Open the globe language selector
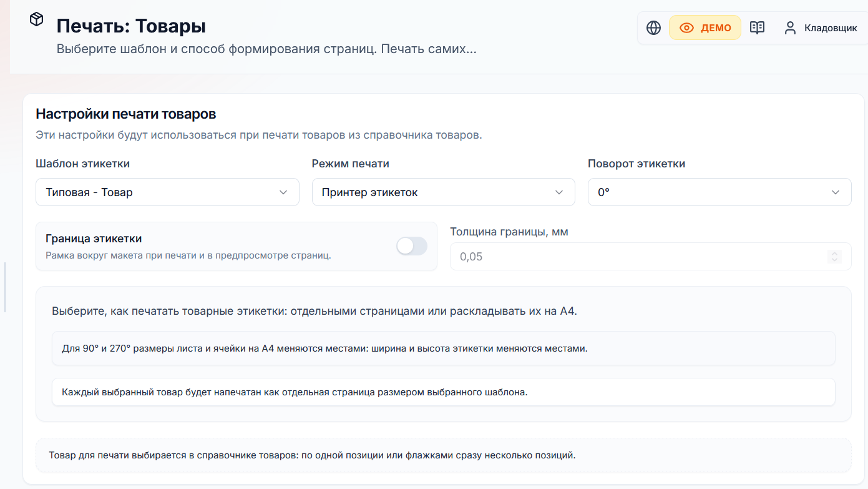The height and width of the screenshot is (489, 868). pos(653,28)
